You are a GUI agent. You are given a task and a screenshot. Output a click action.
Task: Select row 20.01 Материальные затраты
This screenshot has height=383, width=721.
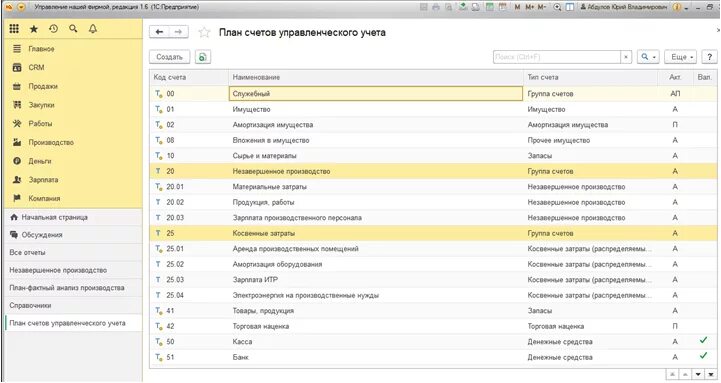[433, 187]
